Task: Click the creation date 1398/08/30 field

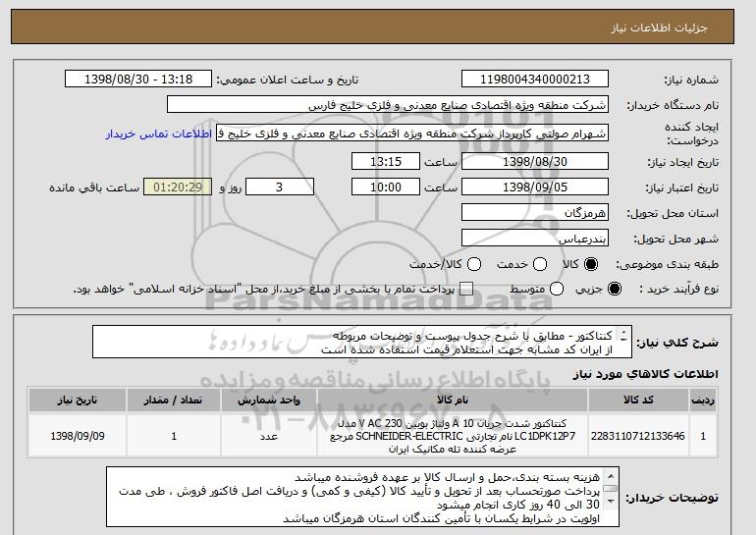Action: [x=535, y=161]
